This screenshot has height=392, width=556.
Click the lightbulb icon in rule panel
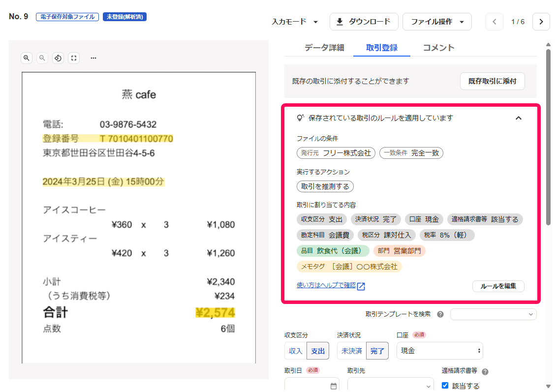pyautogui.click(x=301, y=118)
